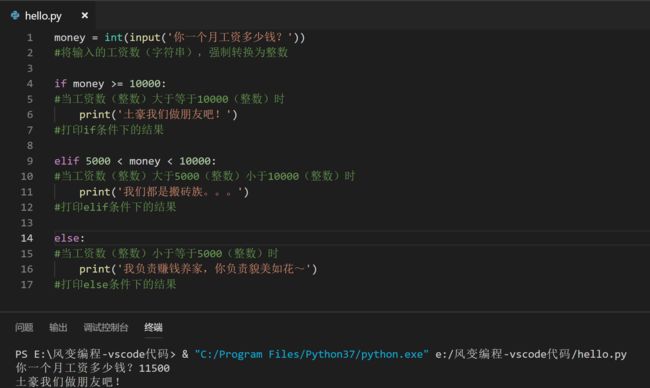
Task: Click the comment '#打印else条件下的结果'
Action: coord(115,284)
